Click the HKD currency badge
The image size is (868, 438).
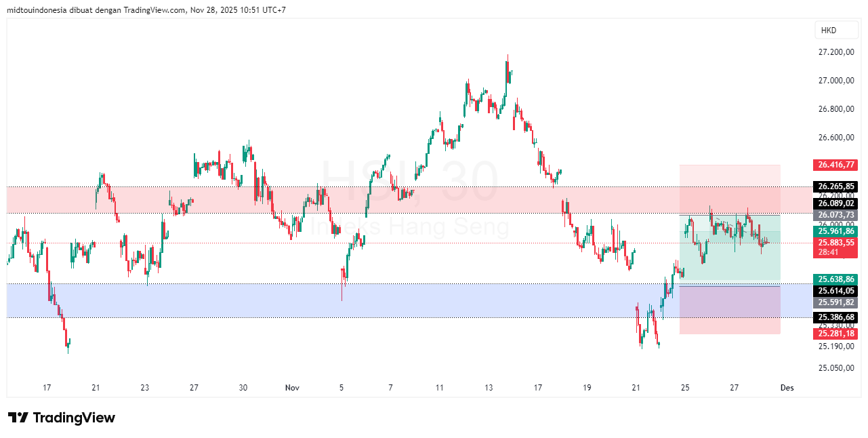pos(836,30)
